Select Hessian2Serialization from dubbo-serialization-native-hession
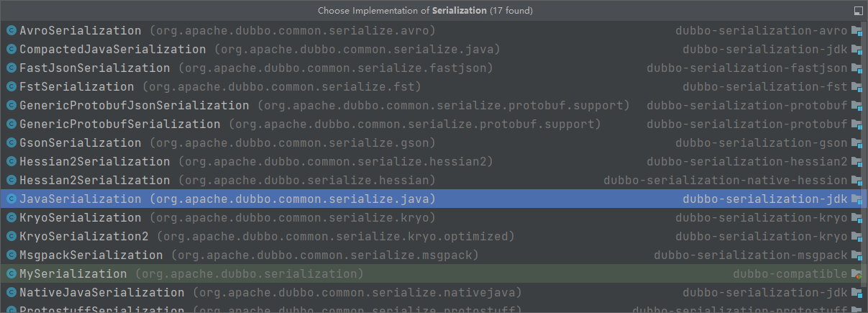The image size is (868, 313). point(94,181)
